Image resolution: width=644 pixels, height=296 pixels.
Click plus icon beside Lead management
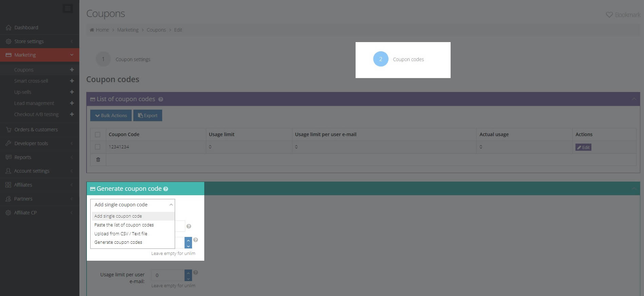click(72, 103)
